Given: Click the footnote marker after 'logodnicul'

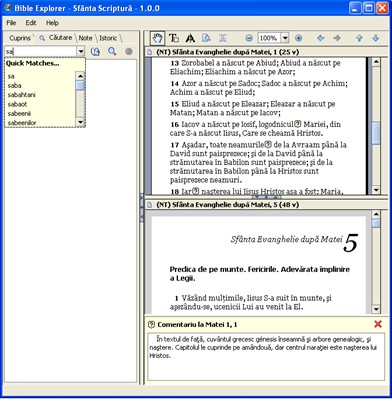Looking at the screenshot, I should point(298,124).
